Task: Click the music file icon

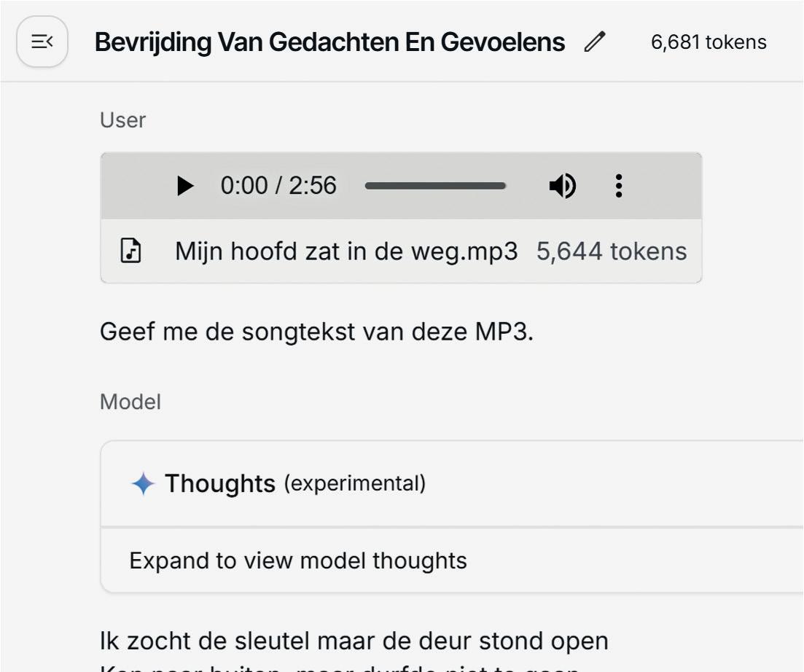Action: (x=130, y=251)
